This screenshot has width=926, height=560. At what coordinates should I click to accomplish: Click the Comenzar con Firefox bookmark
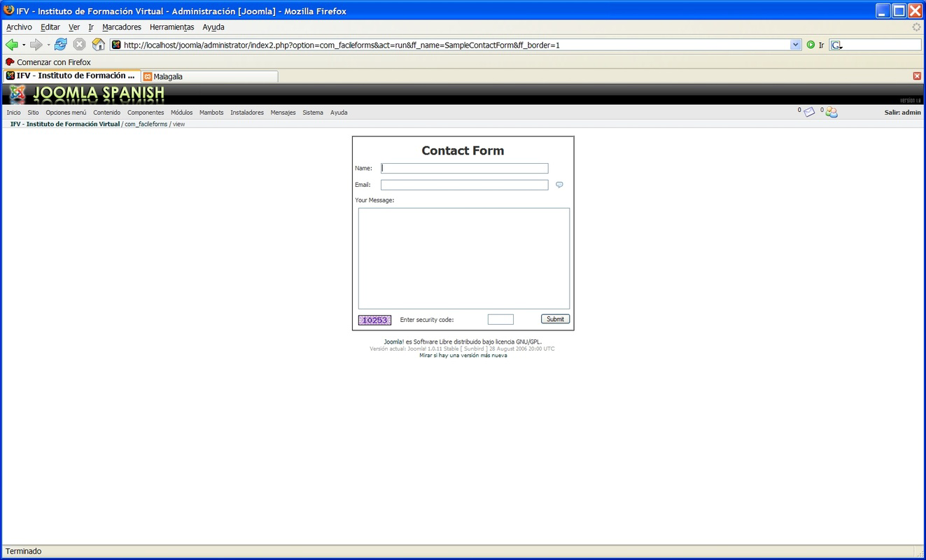tap(48, 62)
